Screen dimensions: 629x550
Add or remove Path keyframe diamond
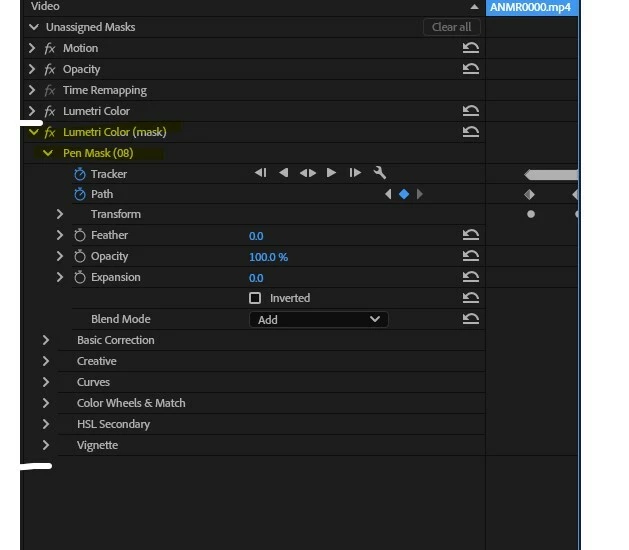[404, 194]
